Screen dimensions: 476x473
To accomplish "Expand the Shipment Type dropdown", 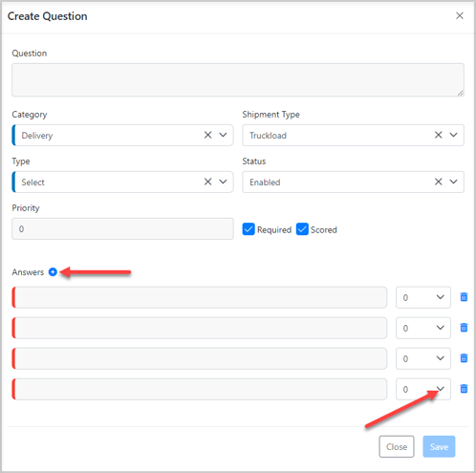I will (453, 135).
